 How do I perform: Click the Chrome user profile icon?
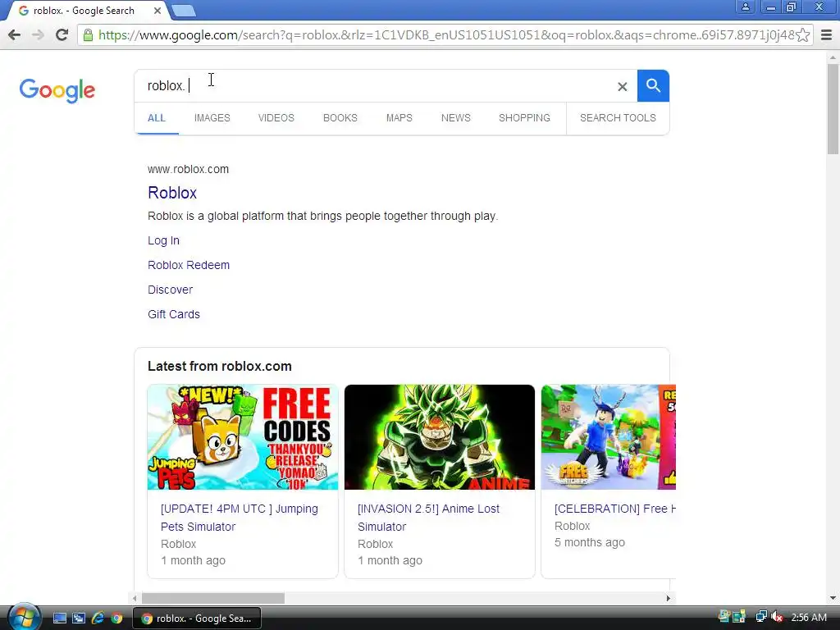pyautogui.click(x=745, y=7)
